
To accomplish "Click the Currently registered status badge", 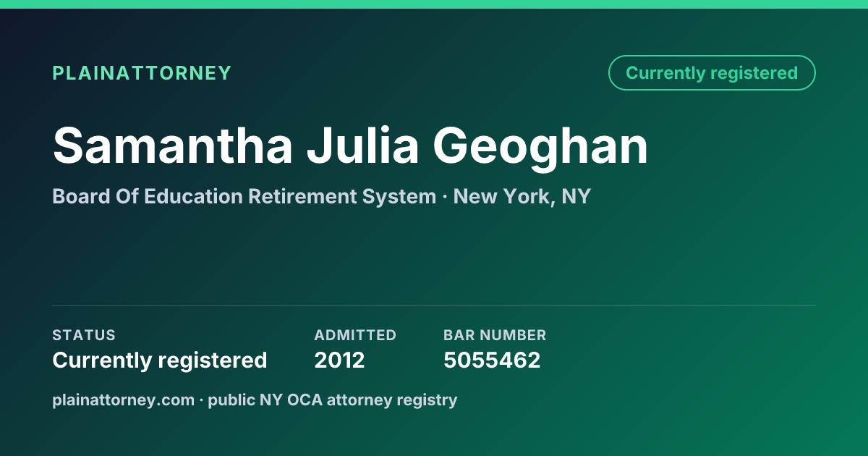I will pyautogui.click(x=712, y=73).
